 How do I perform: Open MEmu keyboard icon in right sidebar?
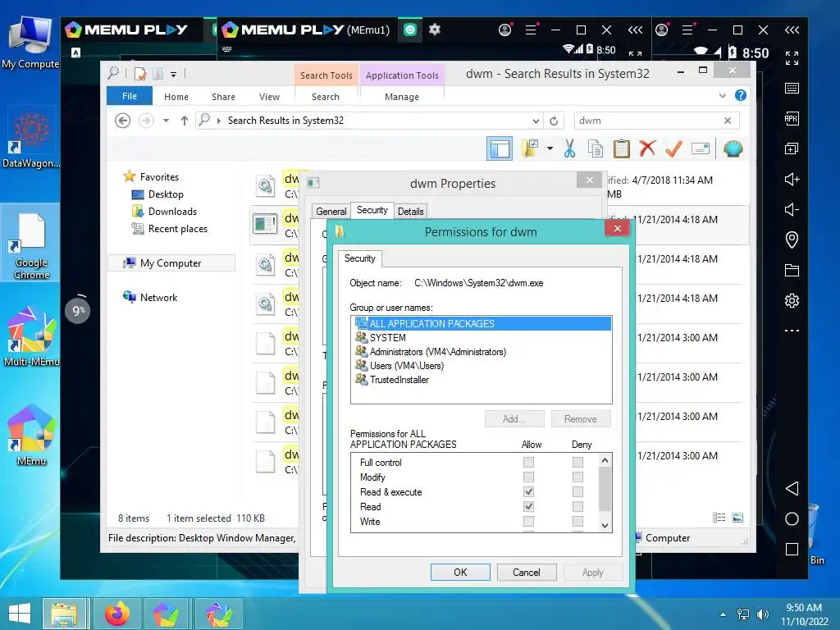click(792, 88)
